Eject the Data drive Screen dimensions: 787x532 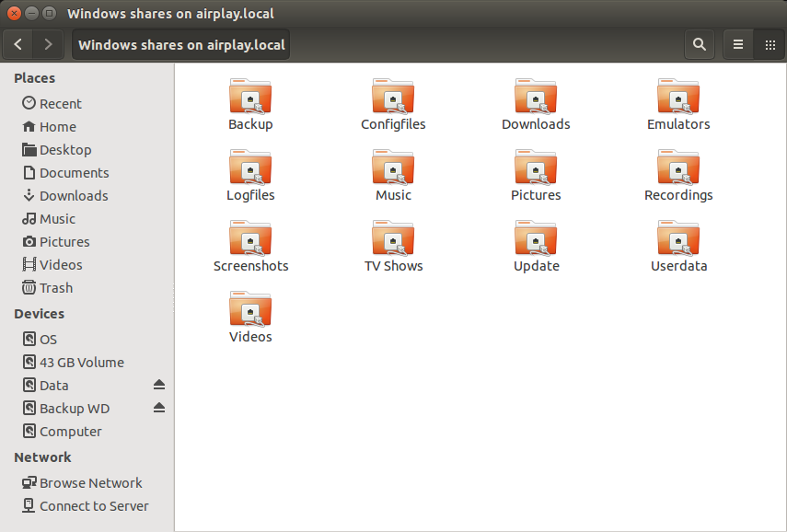(x=159, y=385)
